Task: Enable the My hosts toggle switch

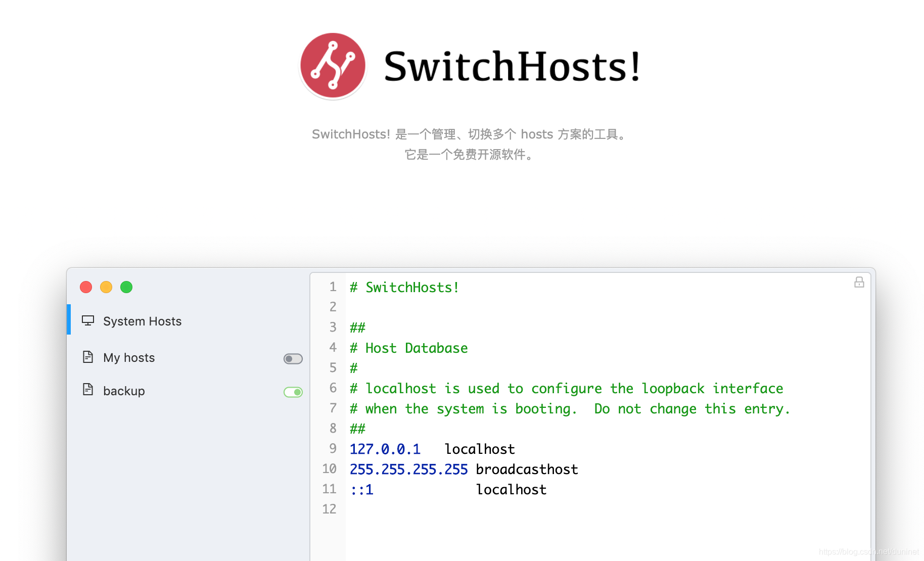Action: [293, 359]
